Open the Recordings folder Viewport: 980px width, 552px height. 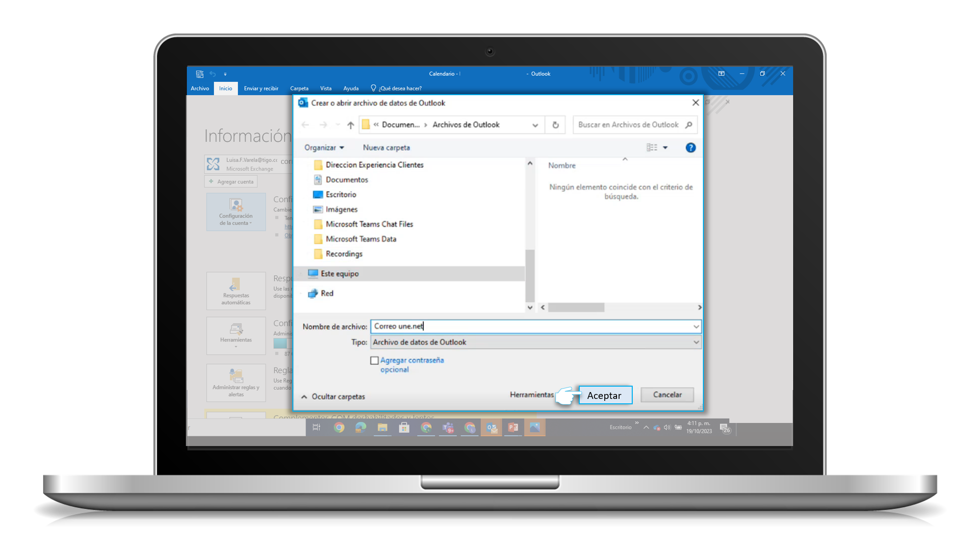pos(338,254)
